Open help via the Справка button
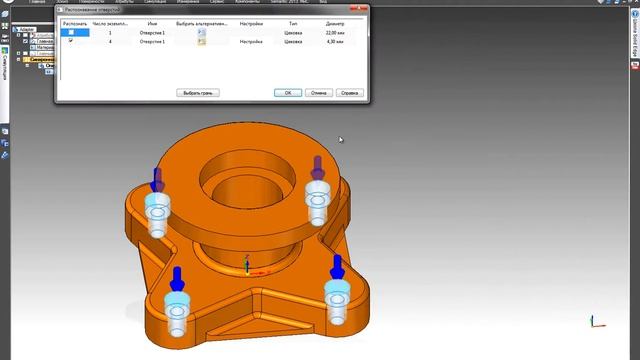 click(349, 93)
